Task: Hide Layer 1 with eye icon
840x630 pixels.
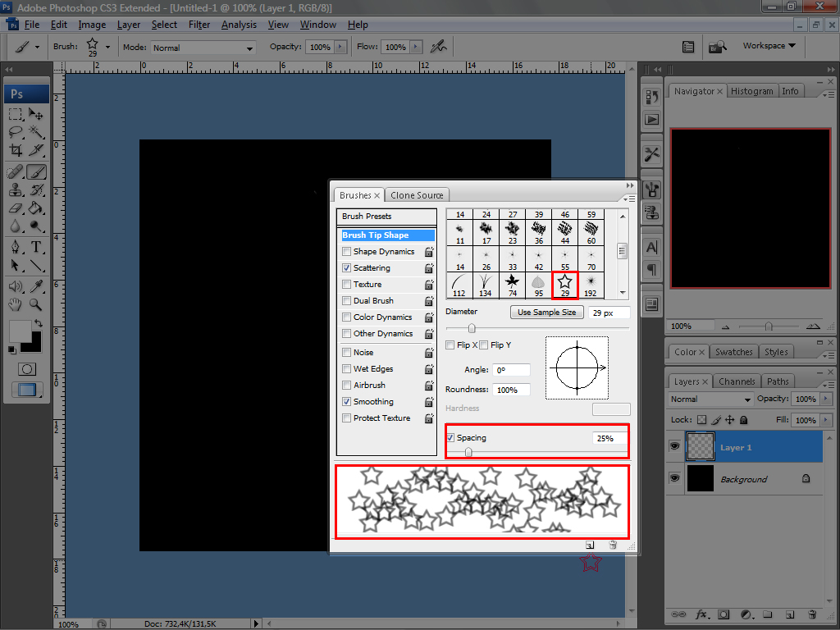Action: (x=675, y=447)
